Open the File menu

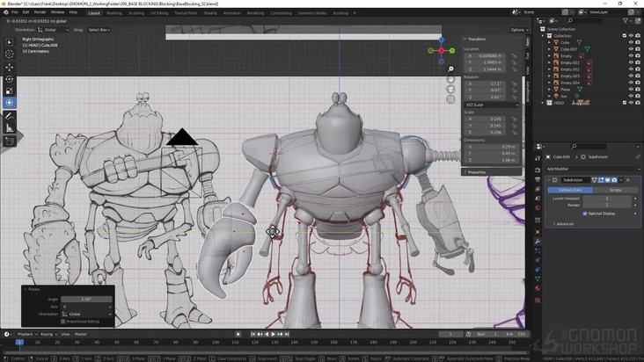[x=15, y=12]
